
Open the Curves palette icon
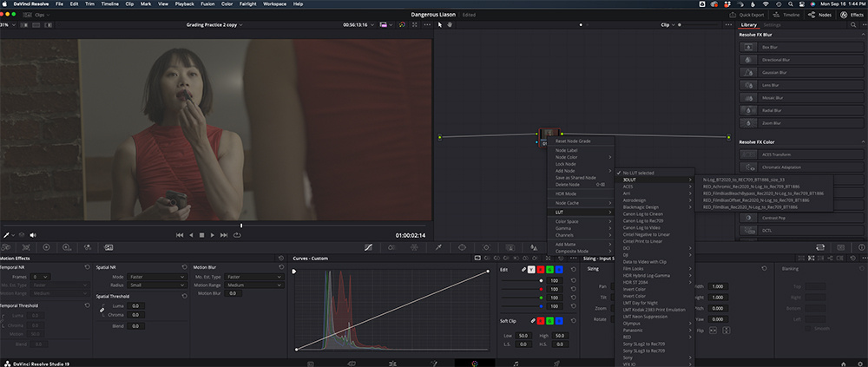pos(370,247)
